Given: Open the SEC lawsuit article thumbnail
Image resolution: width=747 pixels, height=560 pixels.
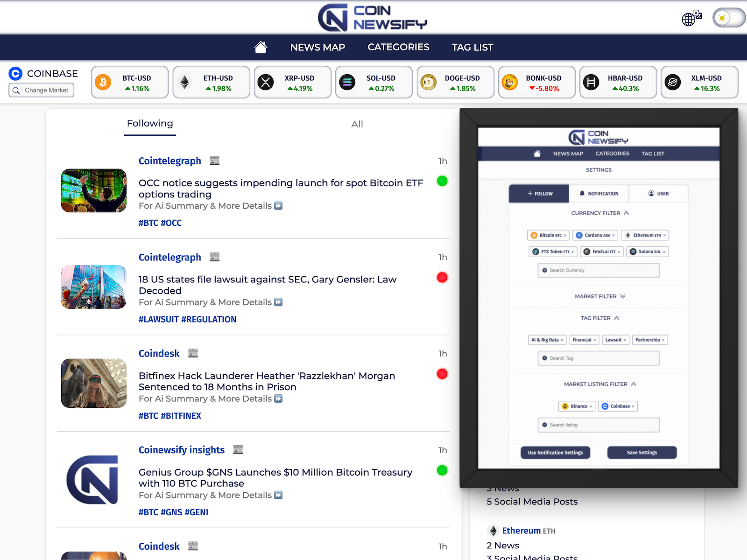Looking at the screenshot, I should pos(94,287).
